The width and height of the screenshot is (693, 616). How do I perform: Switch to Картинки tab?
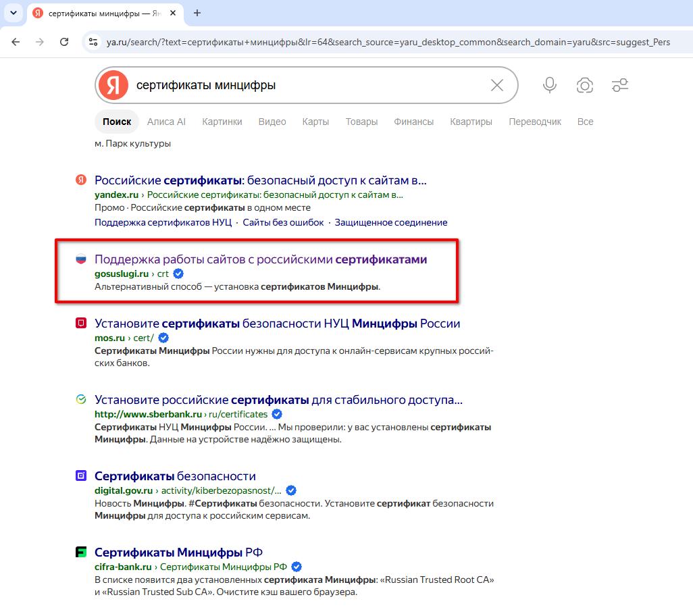pos(222,122)
